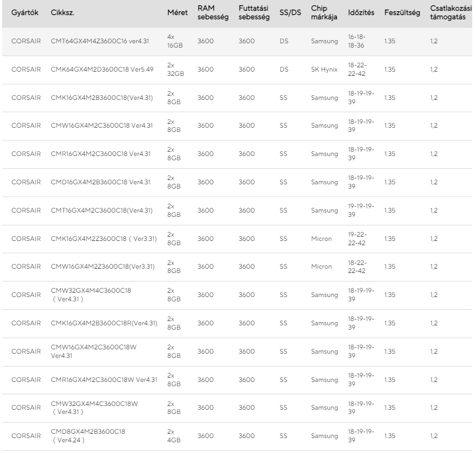Image resolution: width=476 pixels, height=453 pixels.
Task: Click the Csatlakozási támogatás column header
Action: (451, 13)
